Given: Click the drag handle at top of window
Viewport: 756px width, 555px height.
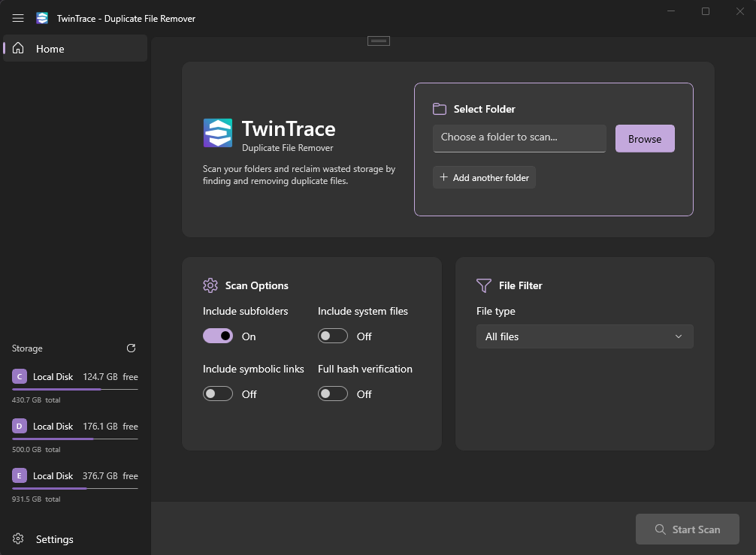Looking at the screenshot, I should 379,41.
